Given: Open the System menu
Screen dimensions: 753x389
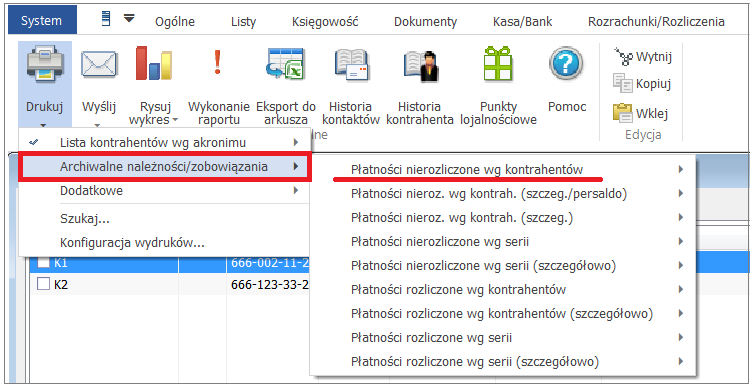Looking at the screenshot, I should [42, 21].
